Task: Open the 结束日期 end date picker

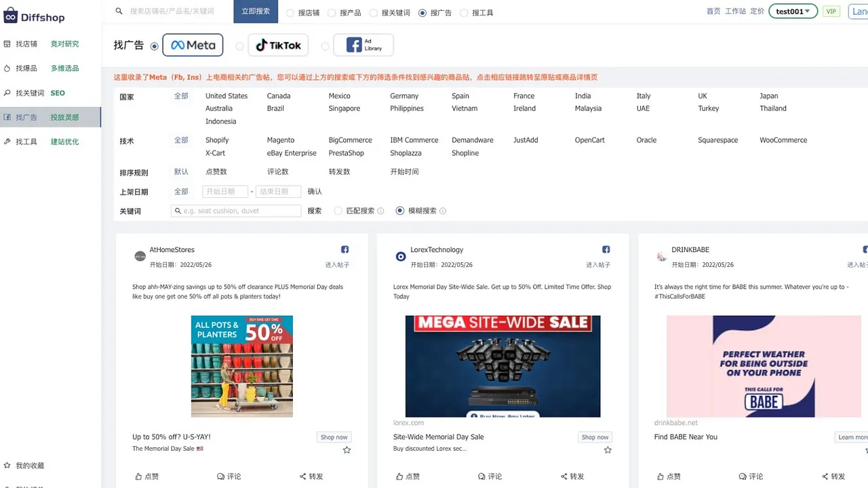Action: 278,192
